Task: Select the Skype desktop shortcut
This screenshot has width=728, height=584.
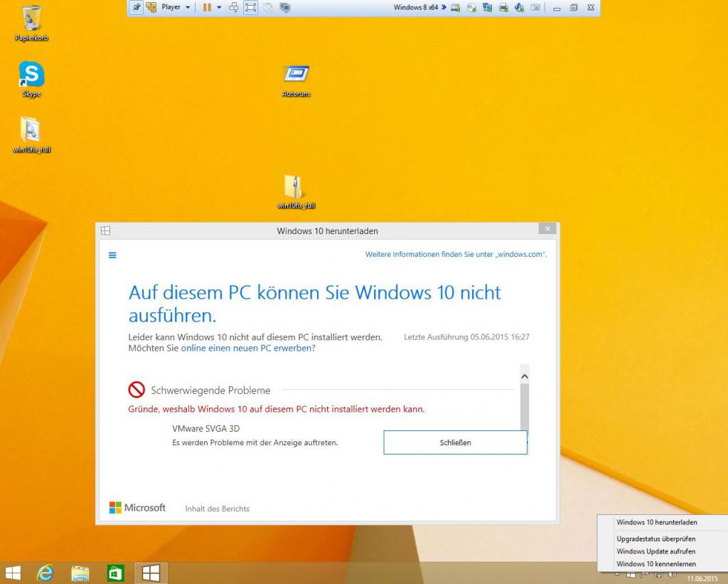Action: (x=31, y=79)
